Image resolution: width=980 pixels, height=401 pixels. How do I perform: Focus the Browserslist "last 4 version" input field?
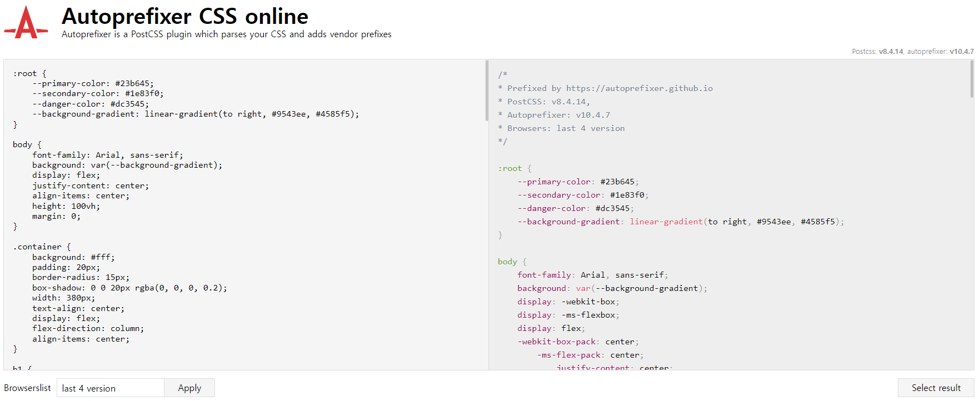(x=111, y=388)
